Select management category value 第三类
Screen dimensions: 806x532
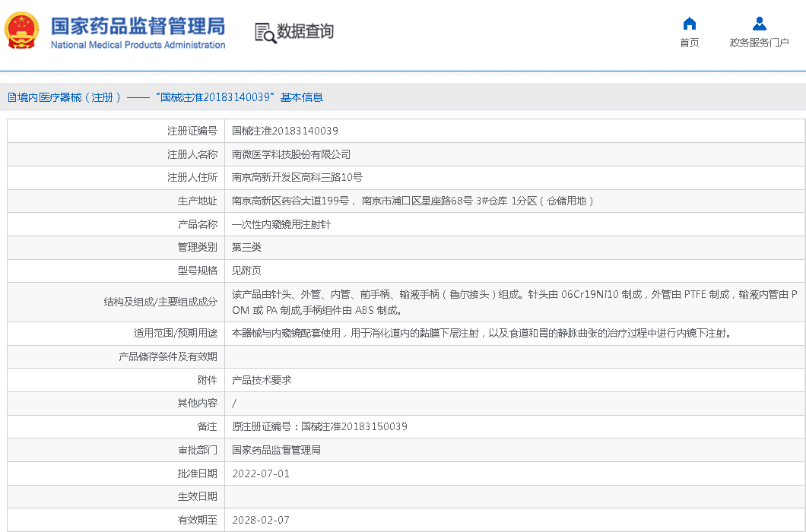[246, 247]
